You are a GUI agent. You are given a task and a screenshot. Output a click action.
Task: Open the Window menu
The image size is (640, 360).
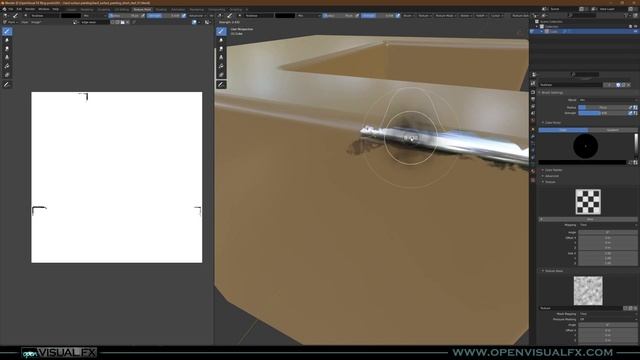[x=44, y=9]
